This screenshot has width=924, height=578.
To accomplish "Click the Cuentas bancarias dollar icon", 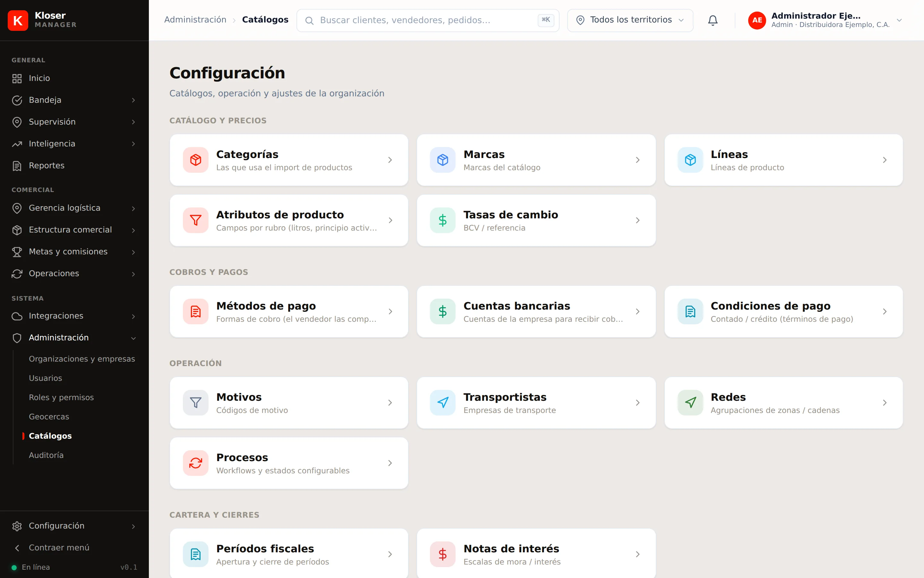I will click(442, 311).
